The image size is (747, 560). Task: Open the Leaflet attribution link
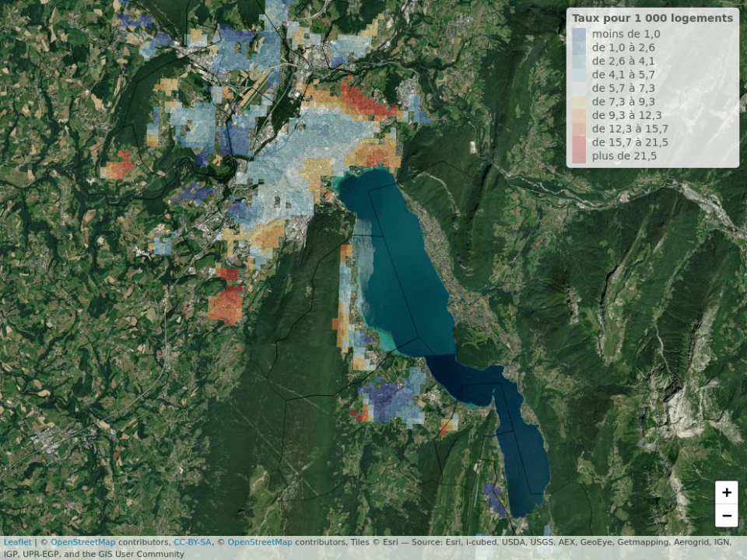point(17,542)
